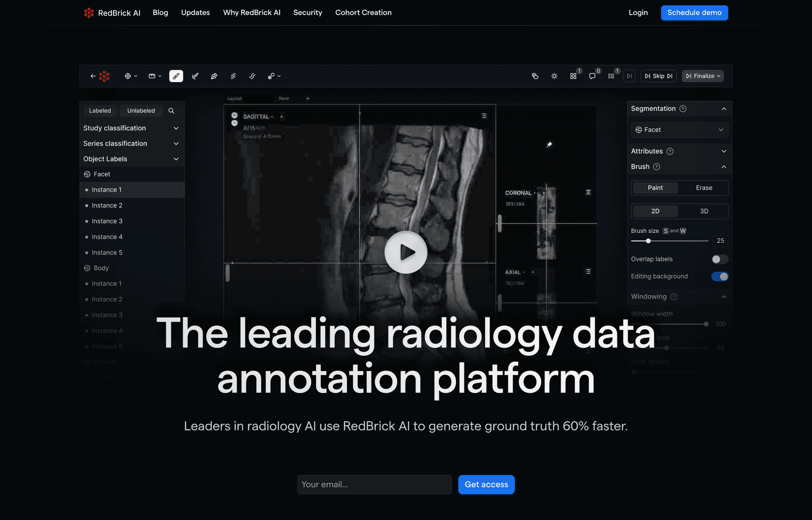Open the grid layout icon with badge
The width and height of the screenshot is (812, 520).
click(x=573, y=76)
